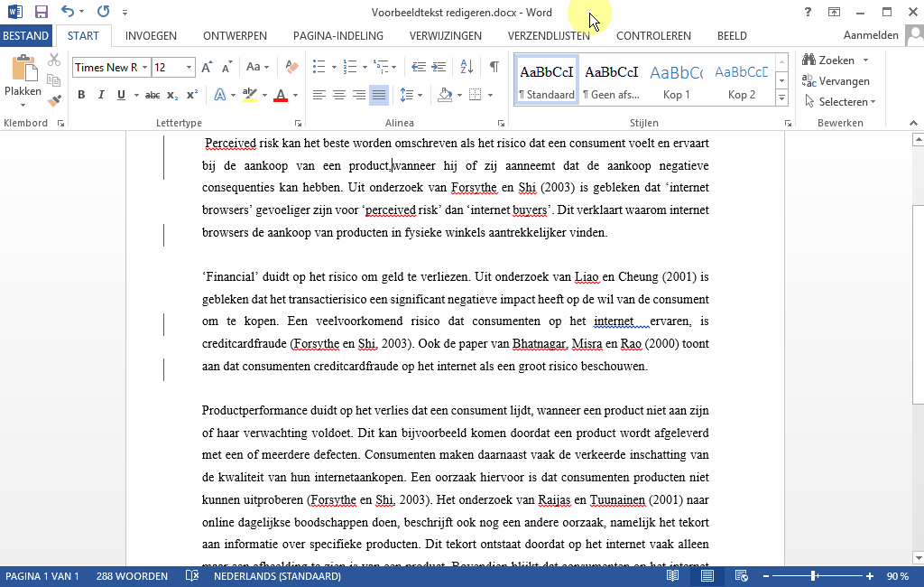Open font size dropdown
The height and width of the screenshot is (587, 924).
[189, 67]
